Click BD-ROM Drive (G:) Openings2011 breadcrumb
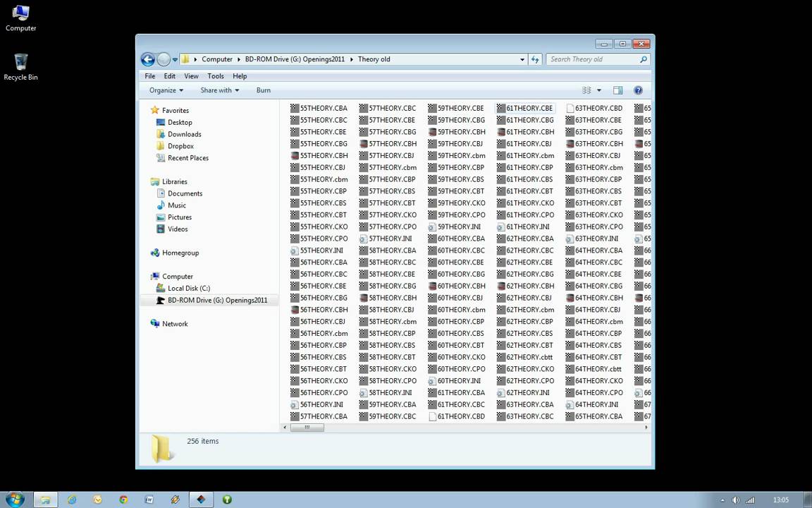 click(x=295, y=59)
